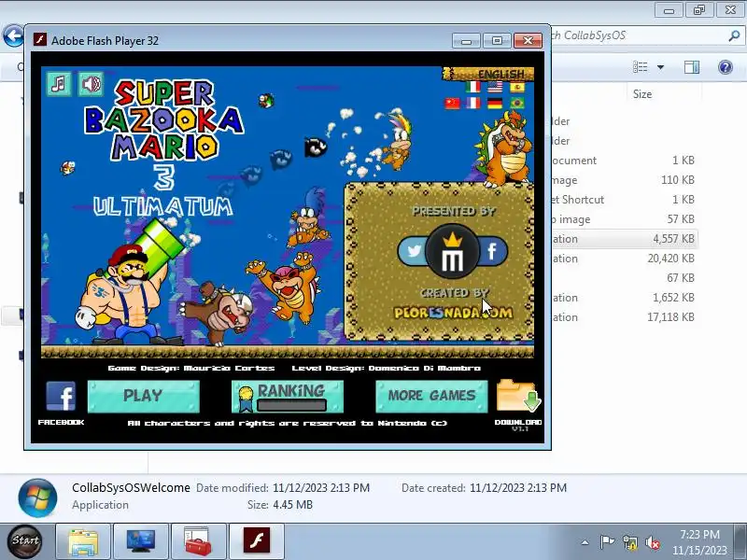Image resolution: width=747 pixels, height=560 pixels.
Task: Open the Facebook icon in Presented By panel
Action: [493, 250]
